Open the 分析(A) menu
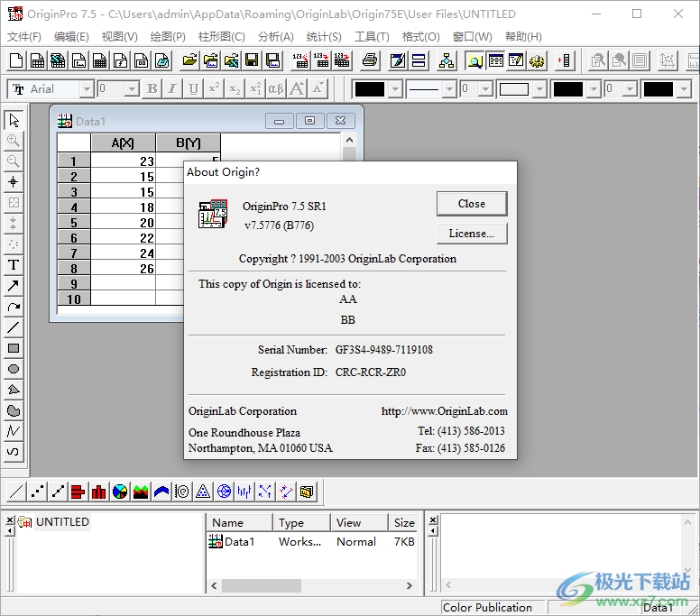 tap(276, 37)
